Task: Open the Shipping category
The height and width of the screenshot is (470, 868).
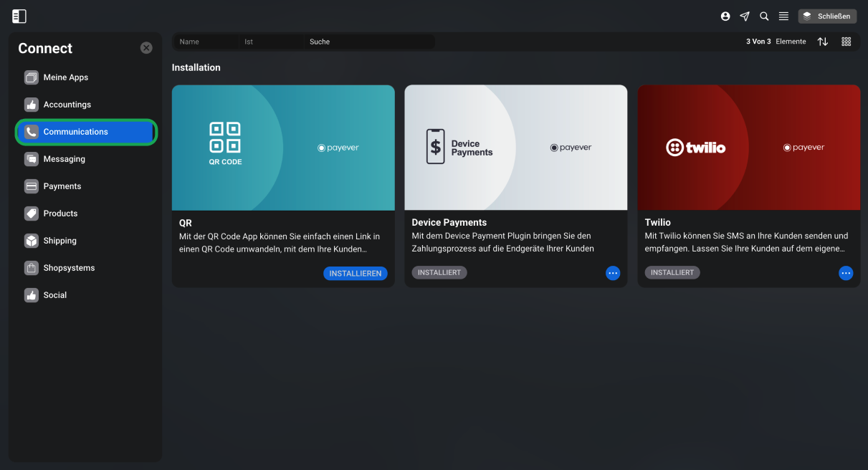Action: pos(86,241)
